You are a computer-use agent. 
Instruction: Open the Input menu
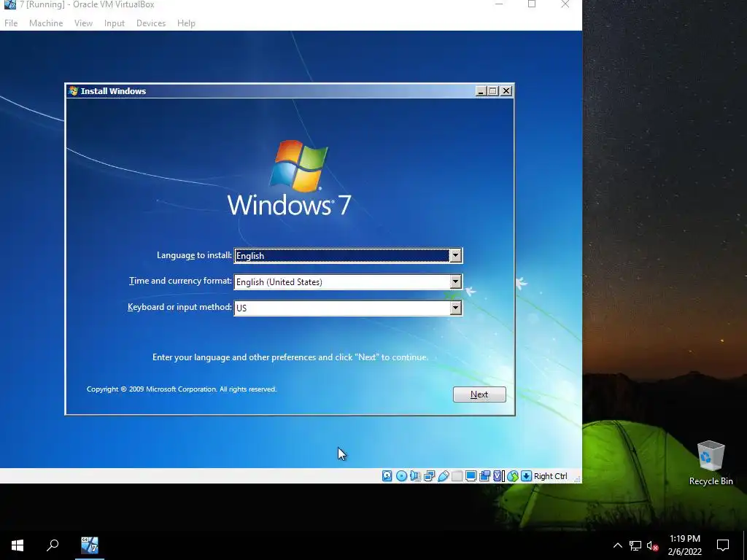click(115, 23)
